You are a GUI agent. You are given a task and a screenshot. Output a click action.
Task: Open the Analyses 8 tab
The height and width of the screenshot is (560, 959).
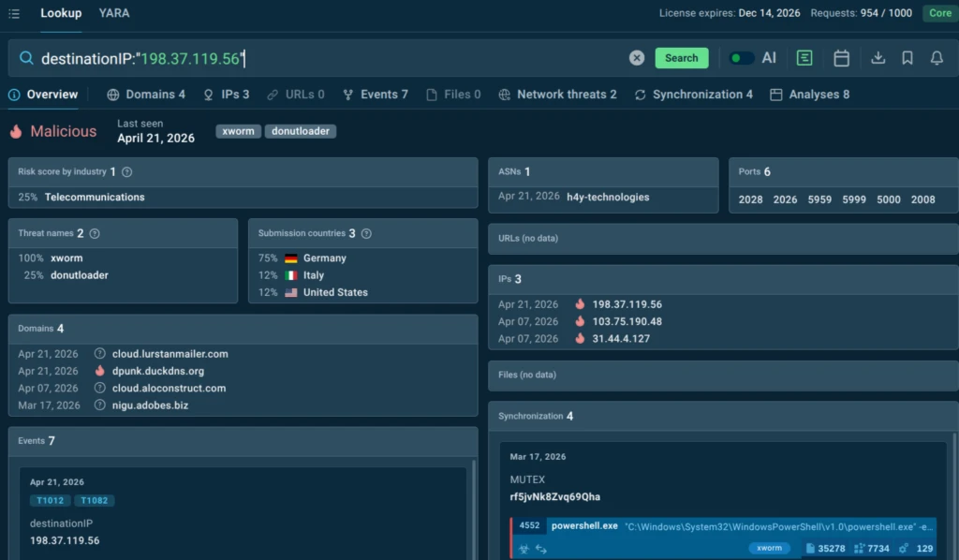click(x=809, y=95)
